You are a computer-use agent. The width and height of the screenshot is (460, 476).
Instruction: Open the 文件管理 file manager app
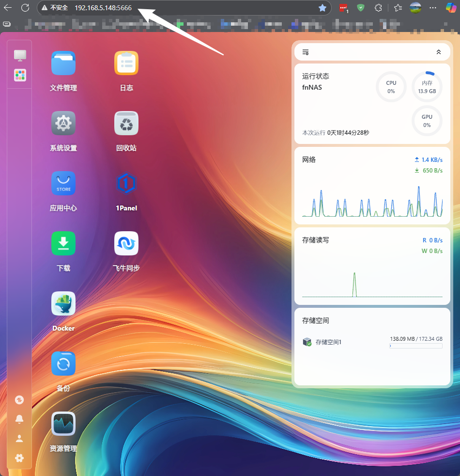click(x=63, y=63)
